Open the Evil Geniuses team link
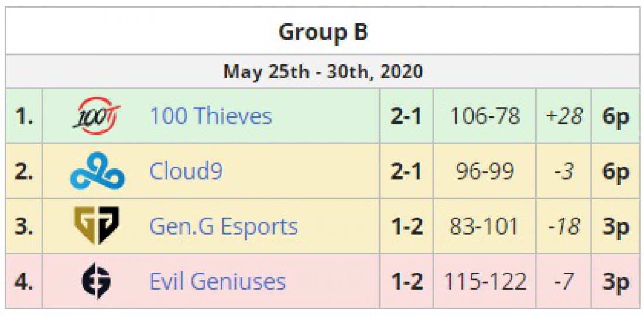The image size is (644, 317). point(217,281)
